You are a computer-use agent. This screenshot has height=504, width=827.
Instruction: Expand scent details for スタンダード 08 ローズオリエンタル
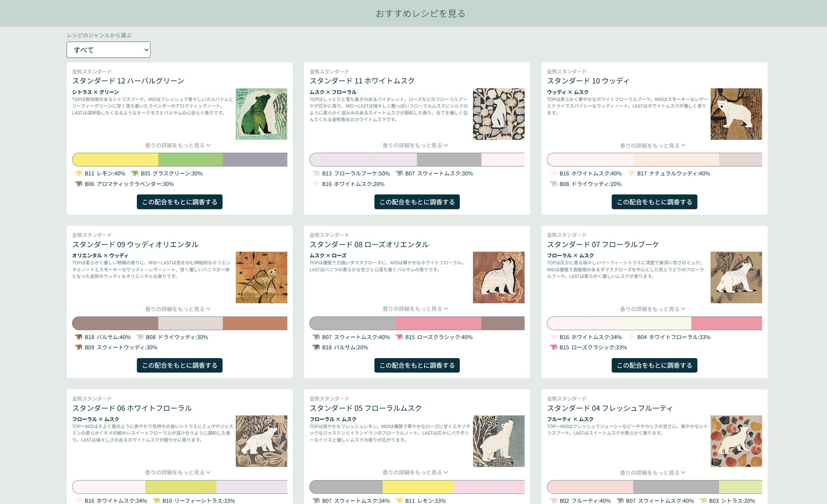tap(415, 309)
